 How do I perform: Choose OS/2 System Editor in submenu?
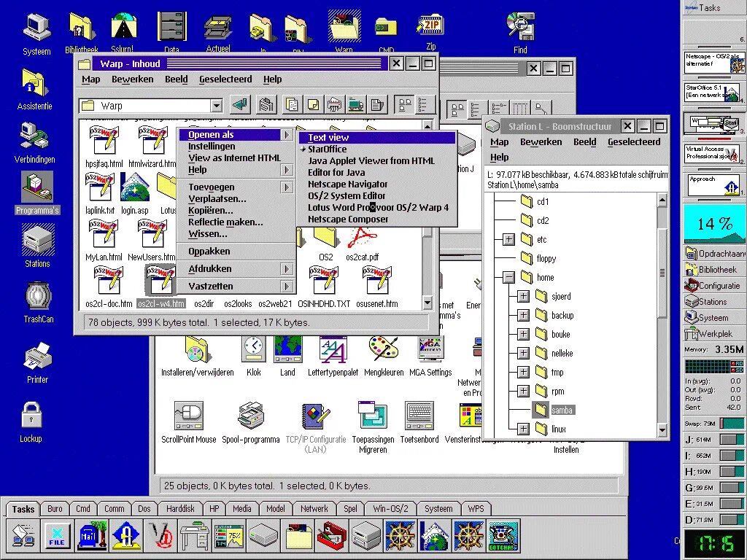[377, 195]
